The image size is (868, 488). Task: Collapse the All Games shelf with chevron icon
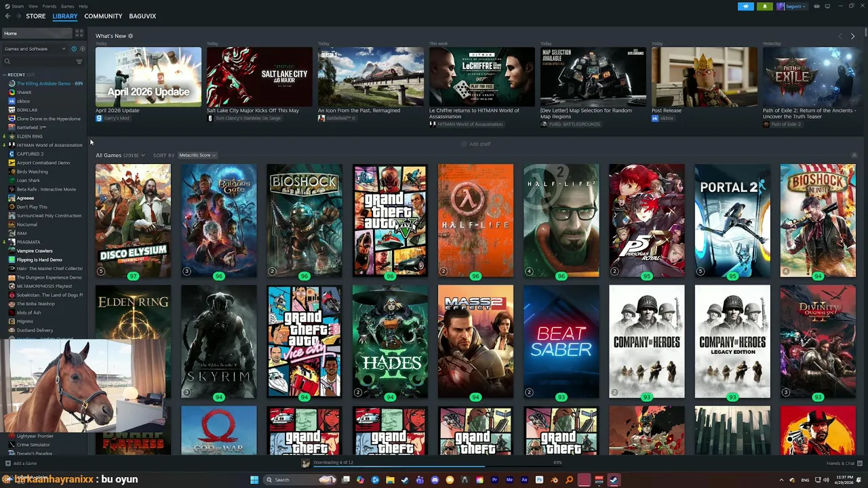tap(854, 155)
